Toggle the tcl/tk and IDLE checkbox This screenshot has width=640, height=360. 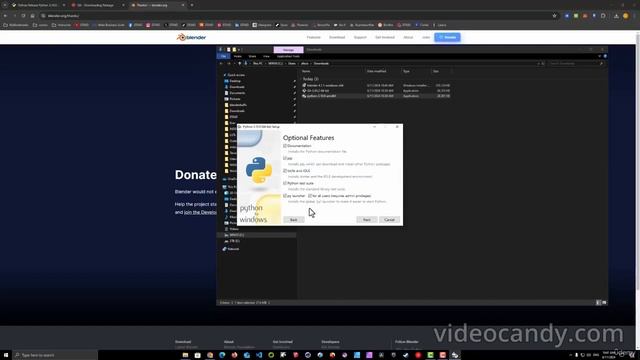click(x=285, y=171)
